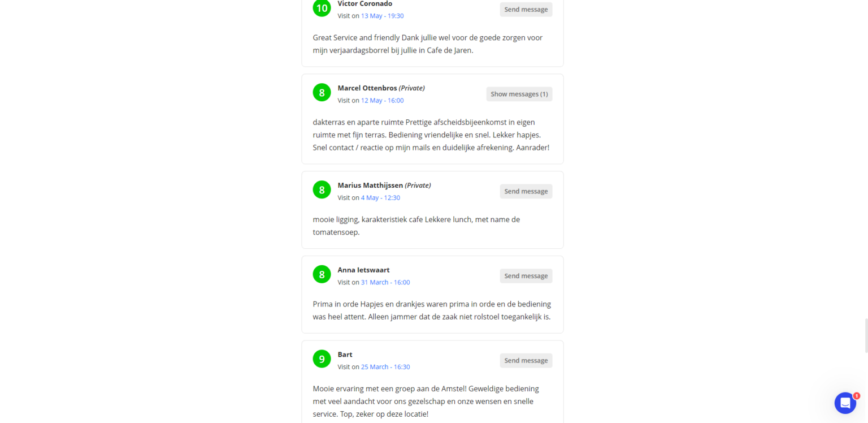Click the green score 10 badge for Victor Coronado
This screenshot has width=868, height=423.
tap(322, 8)
